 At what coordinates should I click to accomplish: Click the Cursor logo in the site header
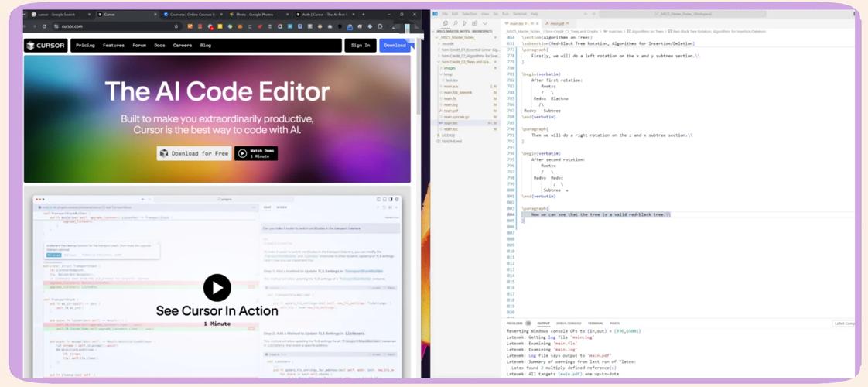click(x=46, y=46)
